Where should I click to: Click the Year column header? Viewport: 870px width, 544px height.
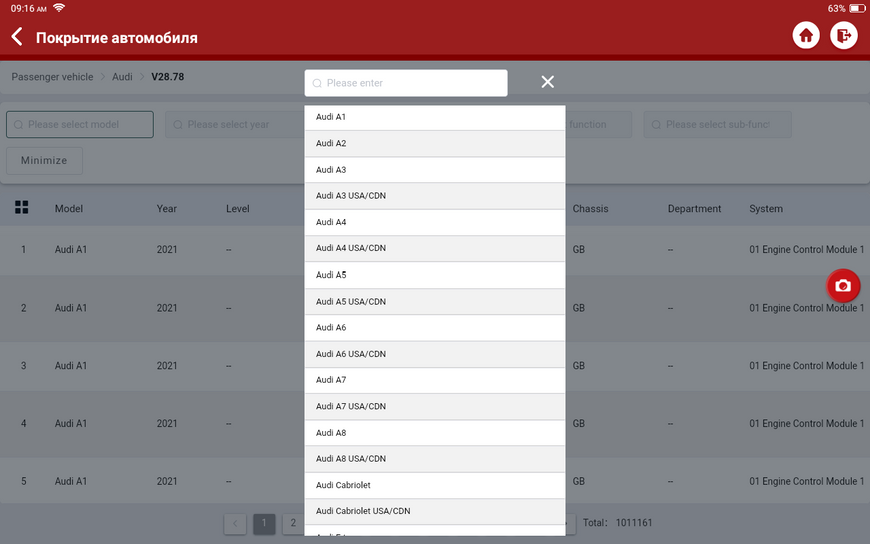pos(166,209)
